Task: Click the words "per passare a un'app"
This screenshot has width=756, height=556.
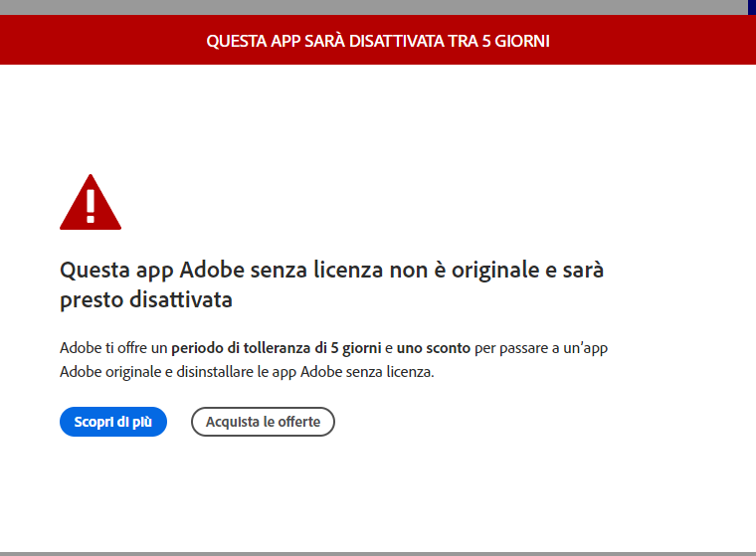Action: click(x=541, y=348)
